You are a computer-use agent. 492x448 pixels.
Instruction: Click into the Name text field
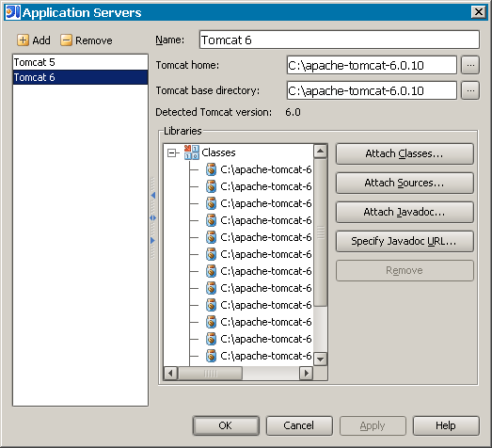pos(340,40)
